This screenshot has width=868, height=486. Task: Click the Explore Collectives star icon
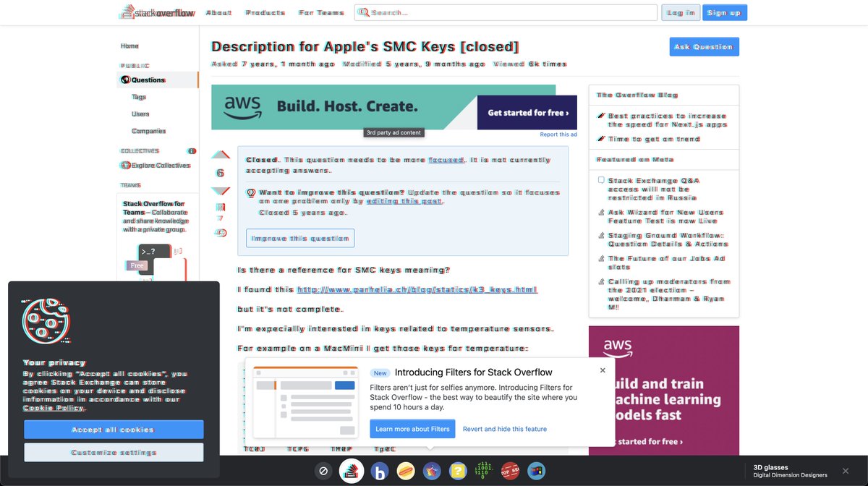125,166
